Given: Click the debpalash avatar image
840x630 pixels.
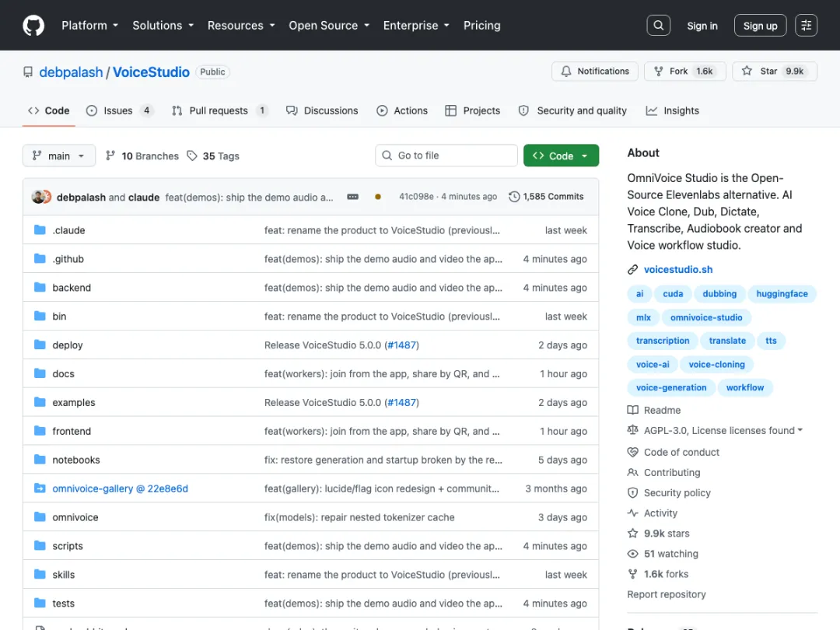Looking at the screenshot, I should click(x=39, y=197).
